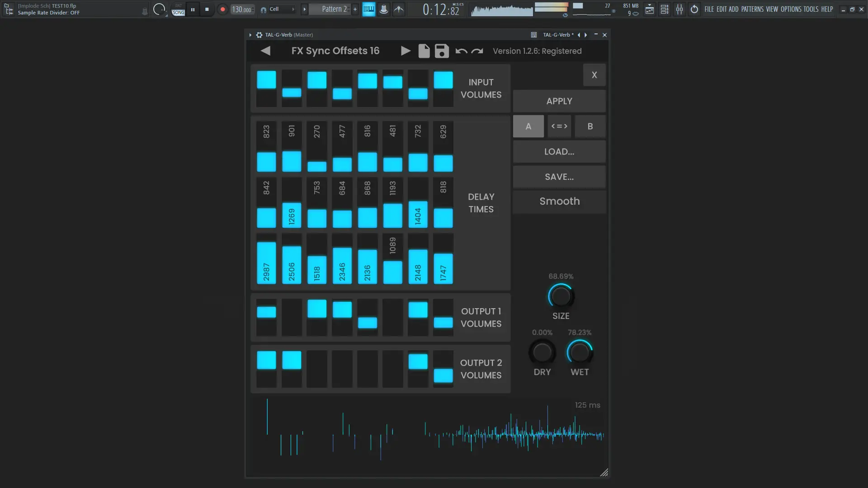
Task: Open the channel rack icon
Action: pyautogui.click(x=665, y=9)
